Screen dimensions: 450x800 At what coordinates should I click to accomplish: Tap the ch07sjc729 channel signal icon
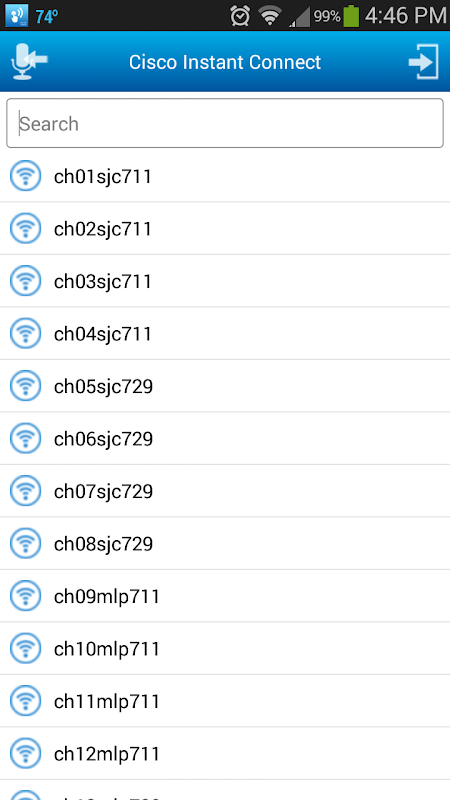(x=26, y=491)
